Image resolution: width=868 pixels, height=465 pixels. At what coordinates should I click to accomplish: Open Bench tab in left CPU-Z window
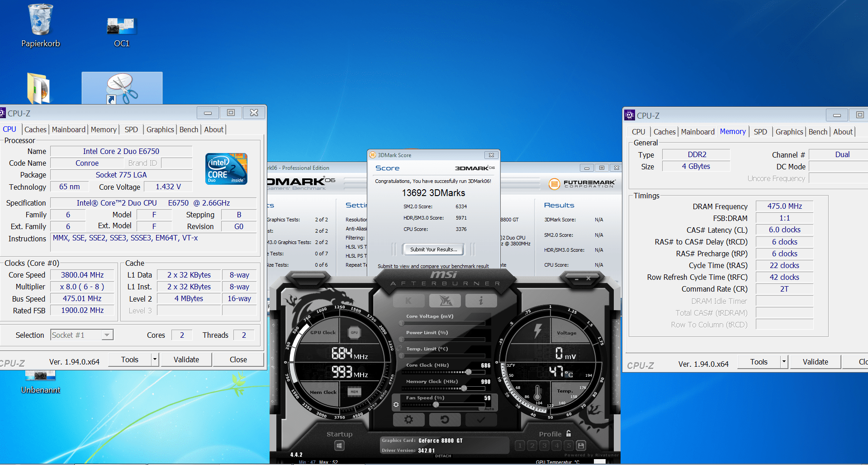click(x=189, y=129)
